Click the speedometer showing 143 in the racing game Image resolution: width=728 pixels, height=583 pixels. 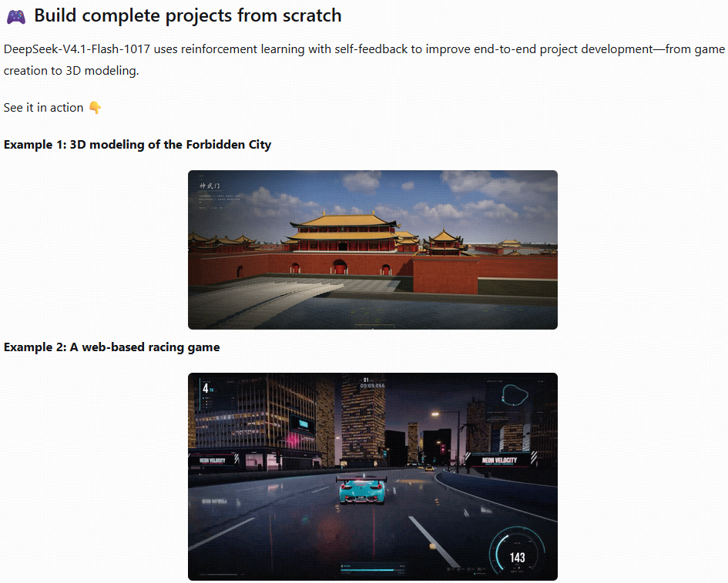(x=517, y=551)
